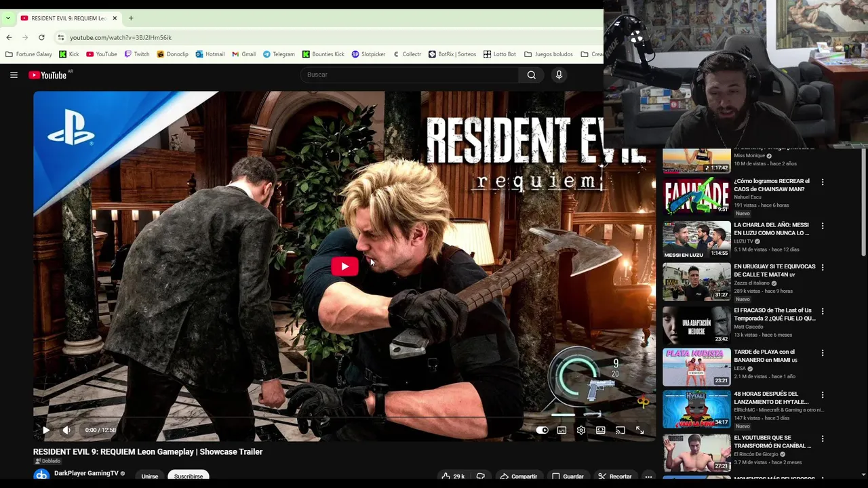
Task: Switch to theater mode
Action: [601, 430]
